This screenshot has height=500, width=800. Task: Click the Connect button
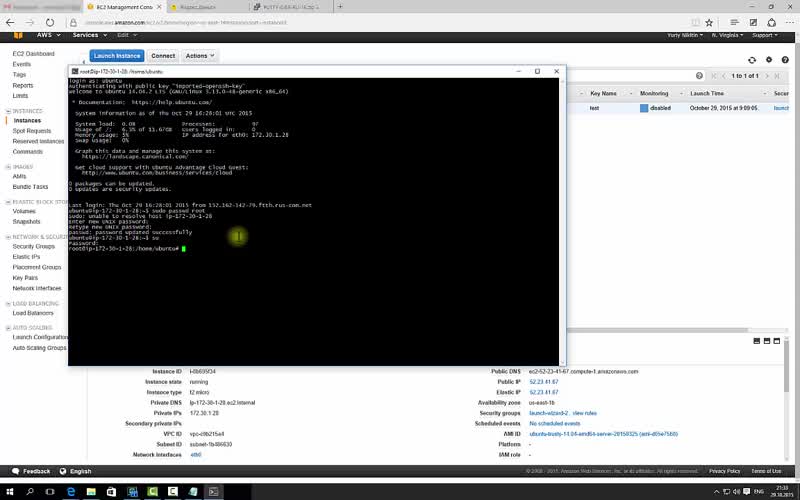click(x=163, y=56)
